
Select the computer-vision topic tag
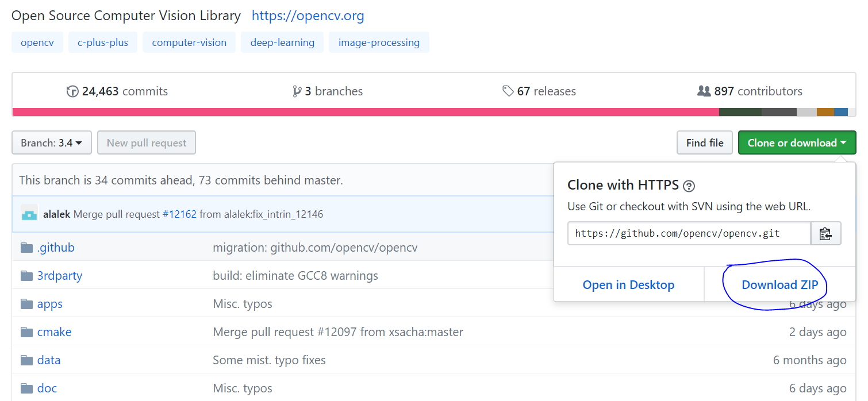189,43
